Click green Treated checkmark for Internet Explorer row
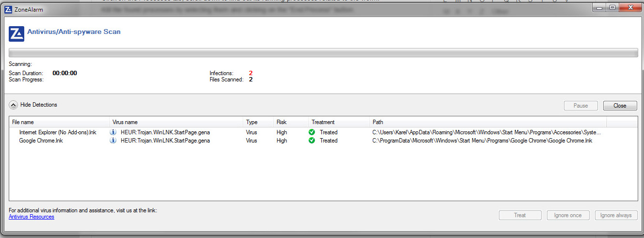644x238 pixels. pyautogui.click(x=312, y=132)
